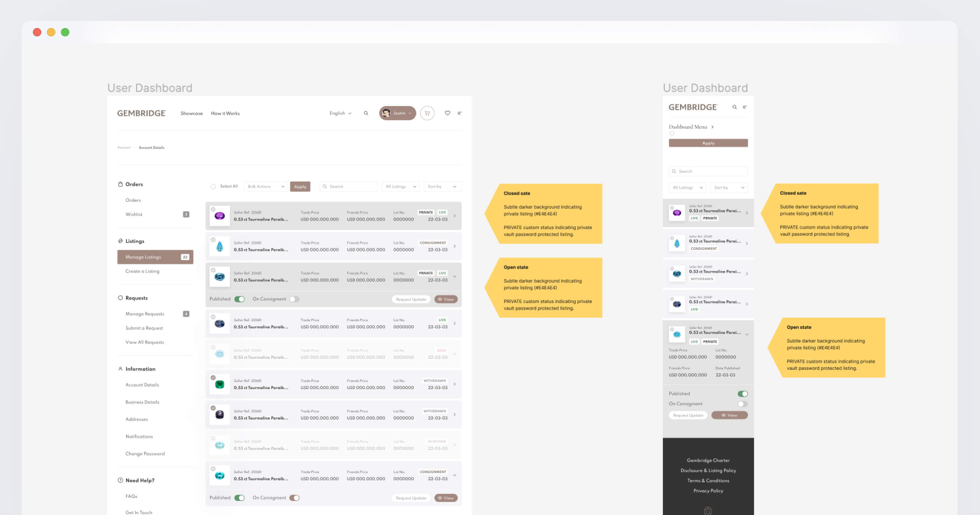Click the GEMBRIDGE logo in mobile dashboard
The width and height of the screenshot is (980, 515).
(692, 107)
